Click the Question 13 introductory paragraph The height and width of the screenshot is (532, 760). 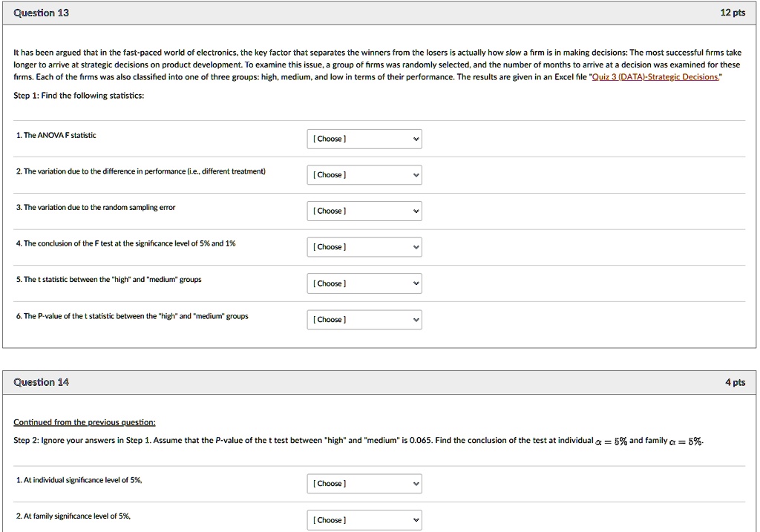pyautogui.click(x=377, y=65)
